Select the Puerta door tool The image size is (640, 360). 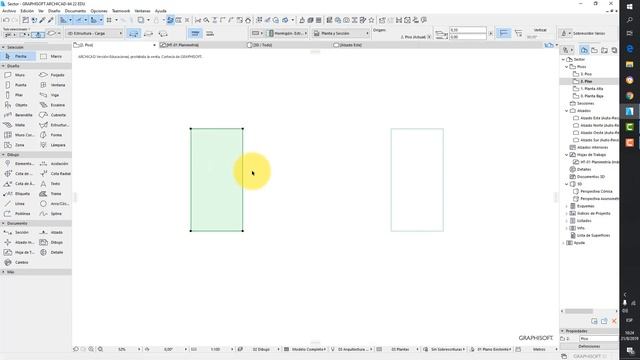tap(18, 85)
